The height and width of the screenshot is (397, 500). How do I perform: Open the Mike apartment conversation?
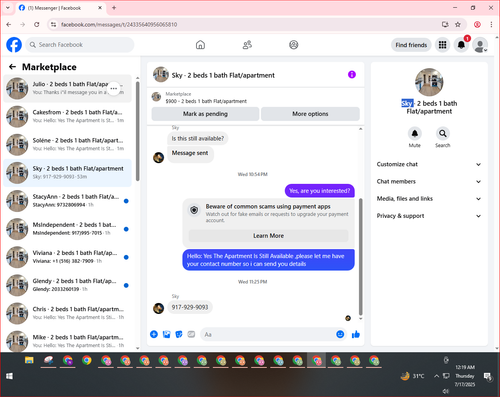click(67, 341)
